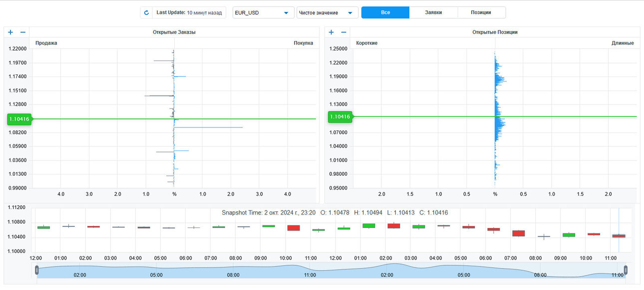Viewport: 644px width, 290px height.
Task: Click the long blue buy order bar near 1.08200
Action: pos(208,127)
